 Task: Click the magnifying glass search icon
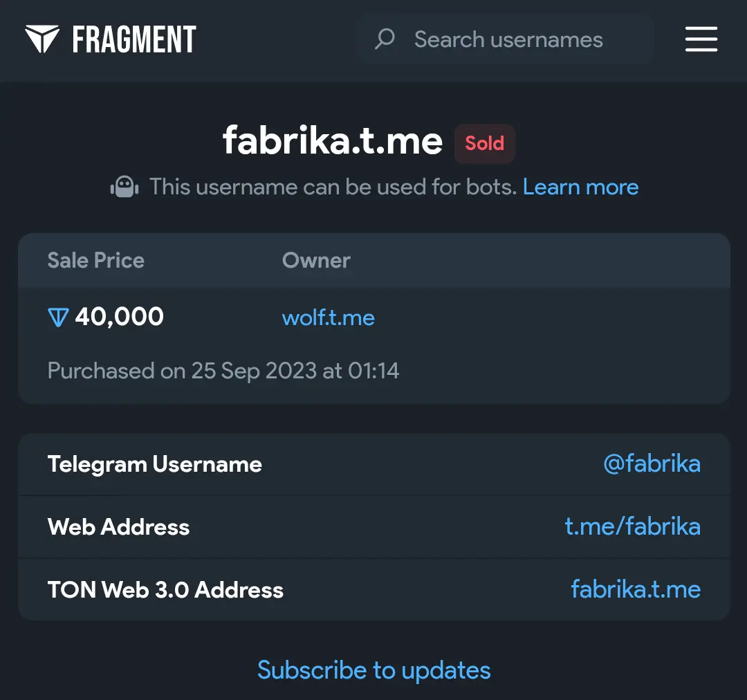click(x=385, y=39)
